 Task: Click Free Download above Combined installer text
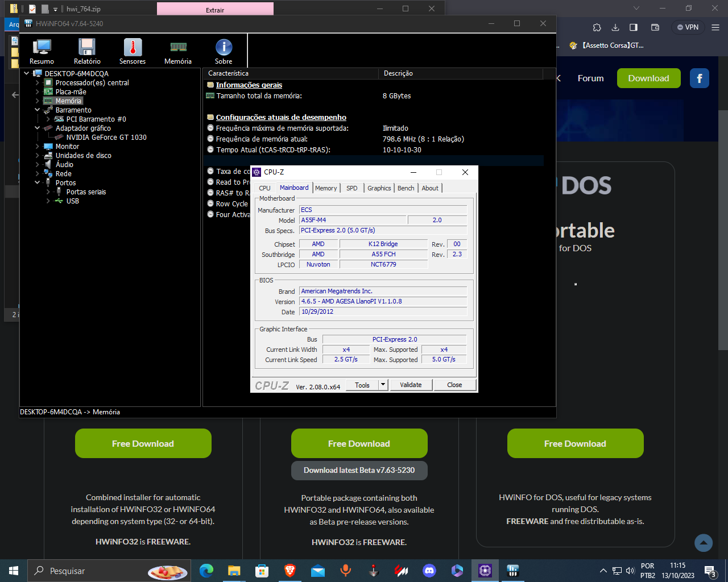[x=143, y=443]
